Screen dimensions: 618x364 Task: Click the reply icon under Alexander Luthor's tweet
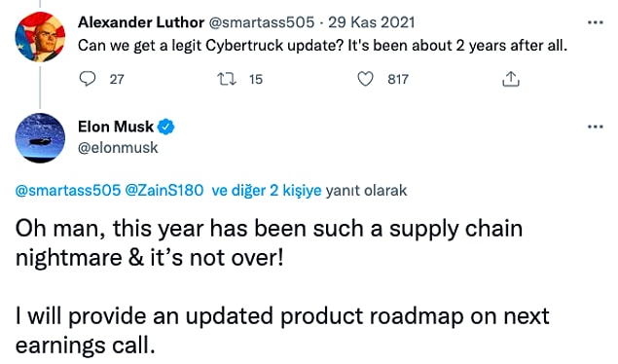point(87,79)
